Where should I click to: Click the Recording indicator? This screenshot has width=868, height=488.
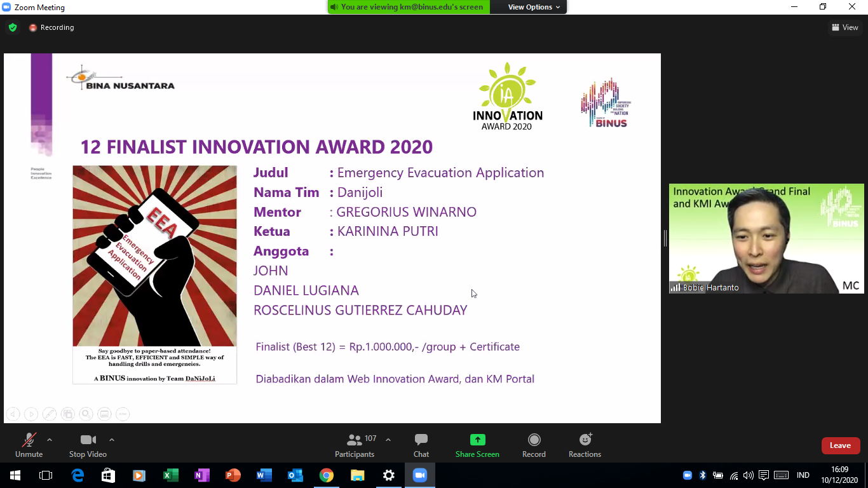51,27
